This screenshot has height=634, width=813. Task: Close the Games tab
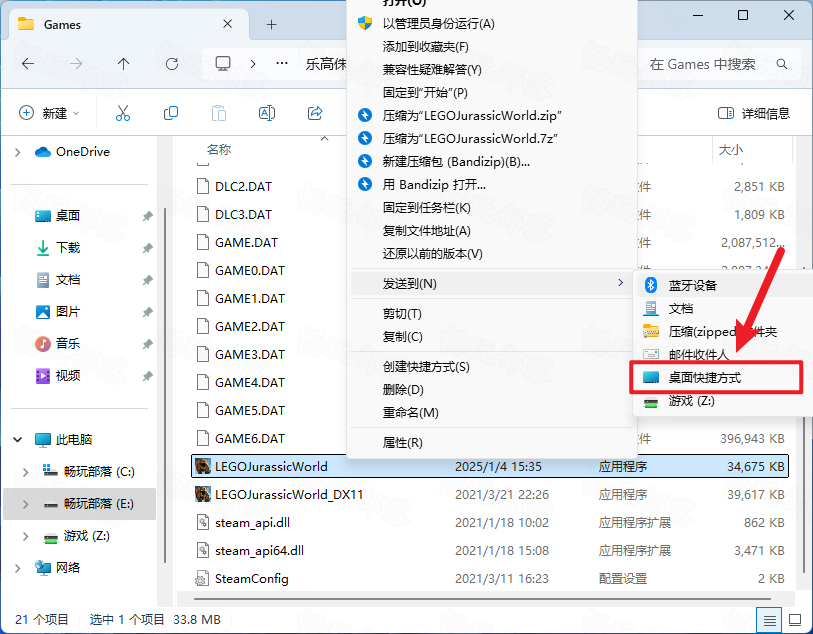point(227,24)
